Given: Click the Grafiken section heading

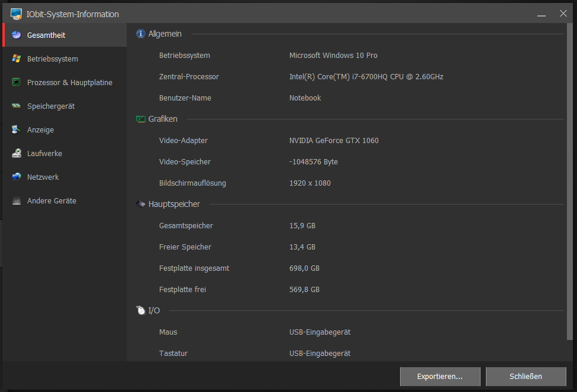Looking at the screenshot, I should click(x=163, y=119).
